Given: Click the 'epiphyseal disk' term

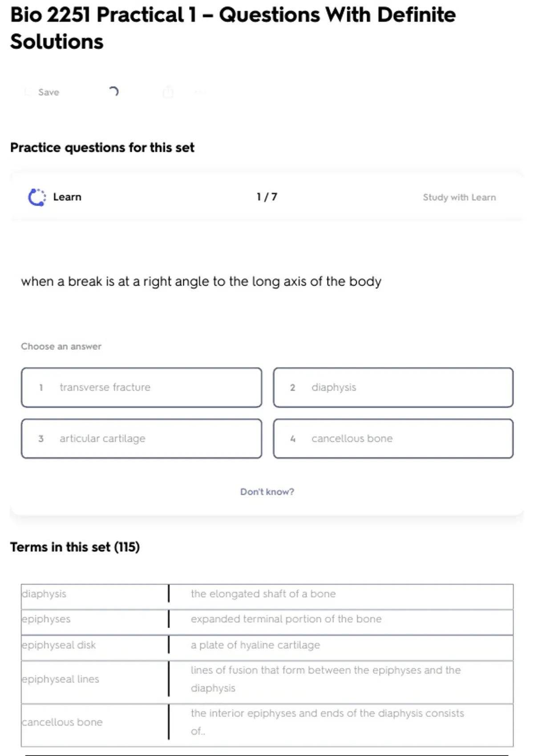Looking at the screenshot, I should [59, 645].
